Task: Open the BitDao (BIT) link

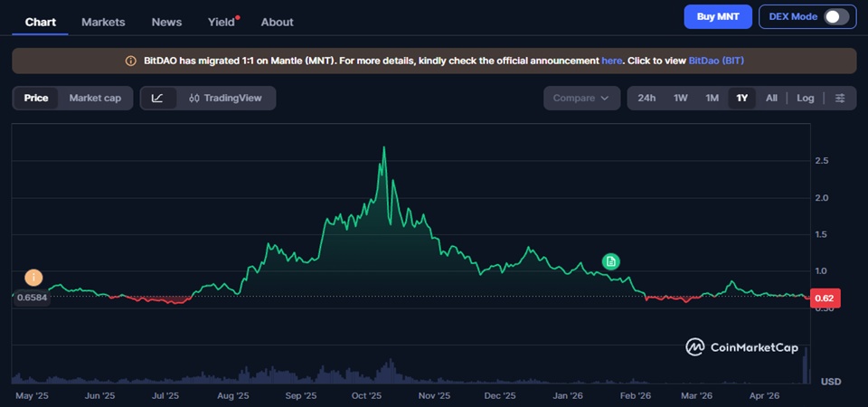Action: click(716, 61)
